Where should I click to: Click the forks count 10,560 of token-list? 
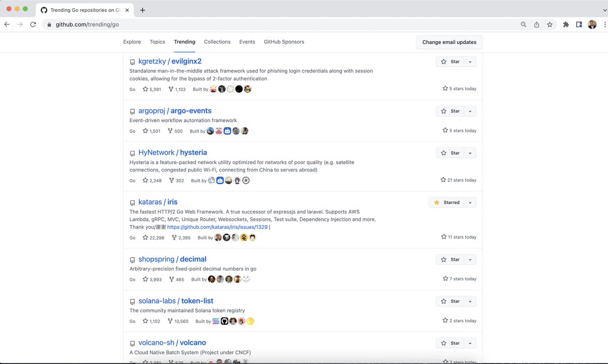click(x=178, y=321)
